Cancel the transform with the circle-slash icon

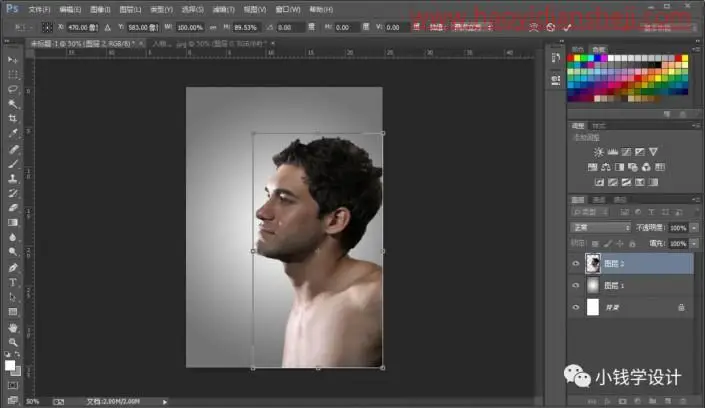551,27
